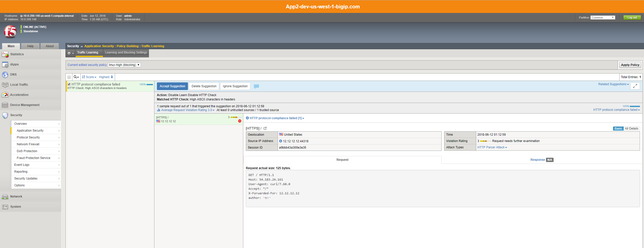
Task: Open the iApps section icon
Action: 5,64
